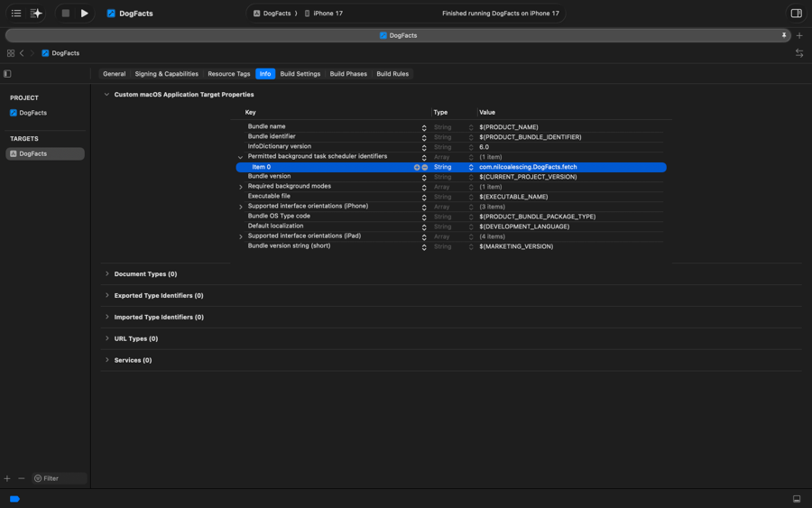Select the $(MARKETING_VERSION) value
This screenshot has width=812, height=508.
(x=516, y=246)
